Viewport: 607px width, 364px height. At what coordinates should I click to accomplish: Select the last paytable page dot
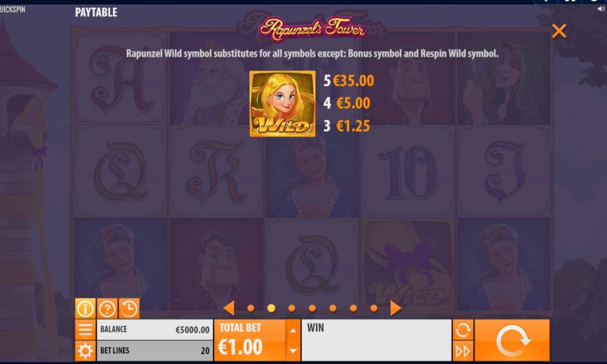coord(373,308)
